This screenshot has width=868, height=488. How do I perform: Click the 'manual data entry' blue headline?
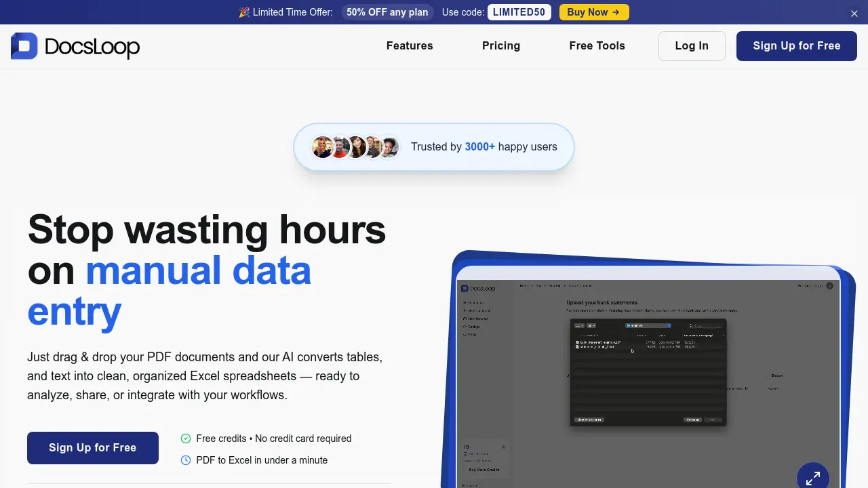(x=170, y=291)
